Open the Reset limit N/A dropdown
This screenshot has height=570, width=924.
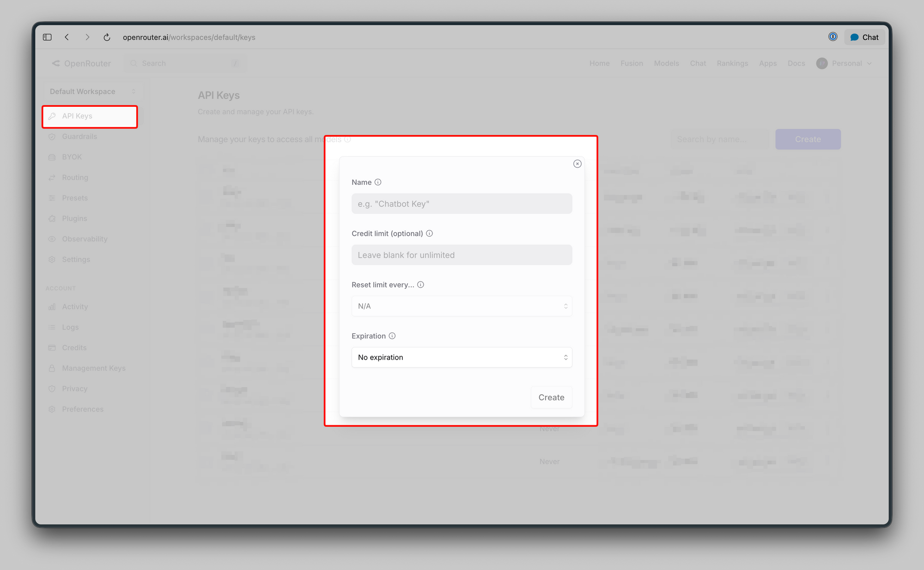click(x=462, y=306)
